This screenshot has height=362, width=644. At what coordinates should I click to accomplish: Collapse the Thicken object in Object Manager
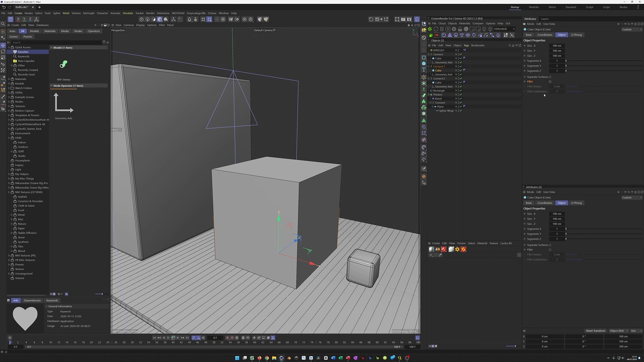click(429, 95)
